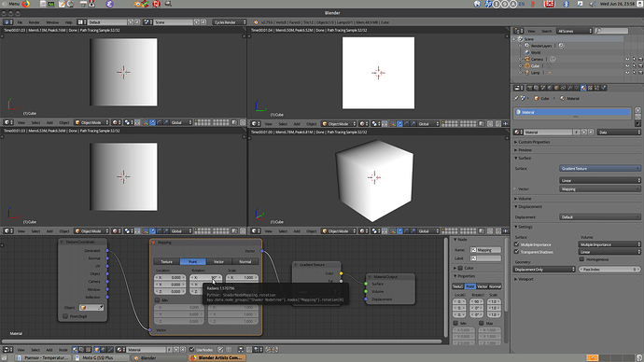Remove material slot with minus button
Screen dimensions: 644x362
coord(637,117)
